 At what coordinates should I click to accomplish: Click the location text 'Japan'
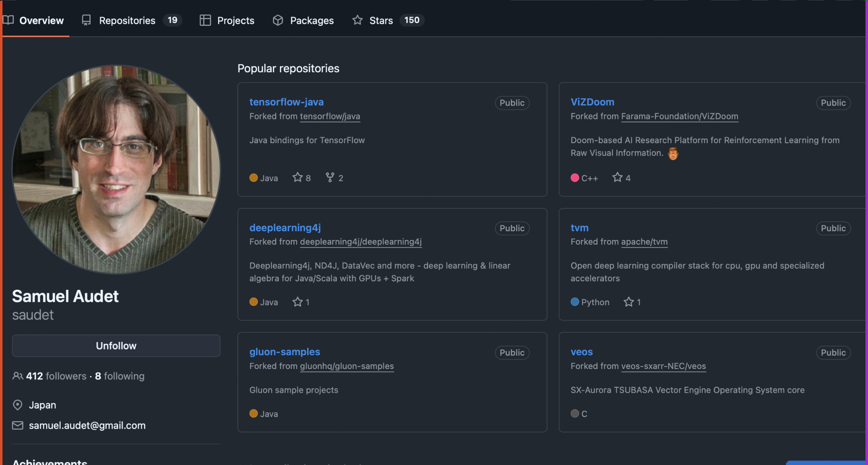tap(43, 405)
